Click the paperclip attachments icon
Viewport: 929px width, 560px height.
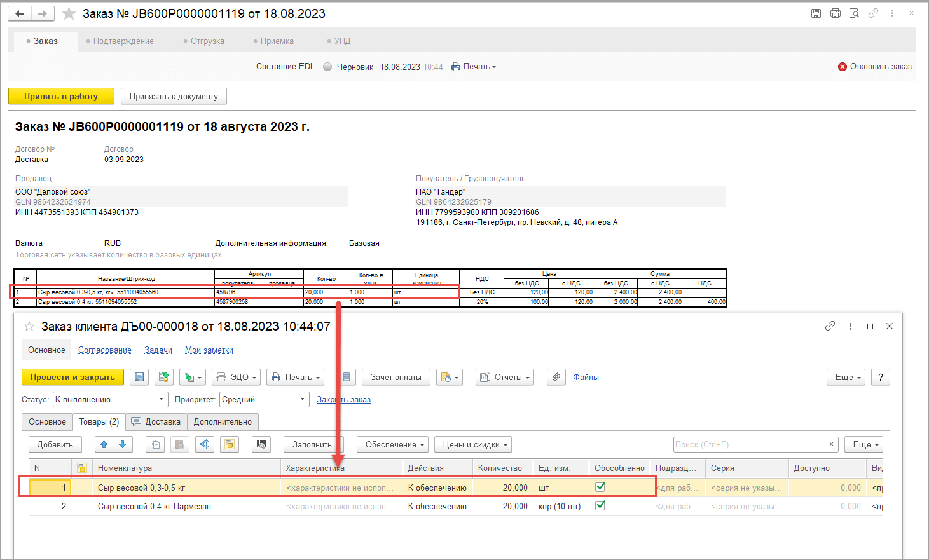click(x=556, y=377)
